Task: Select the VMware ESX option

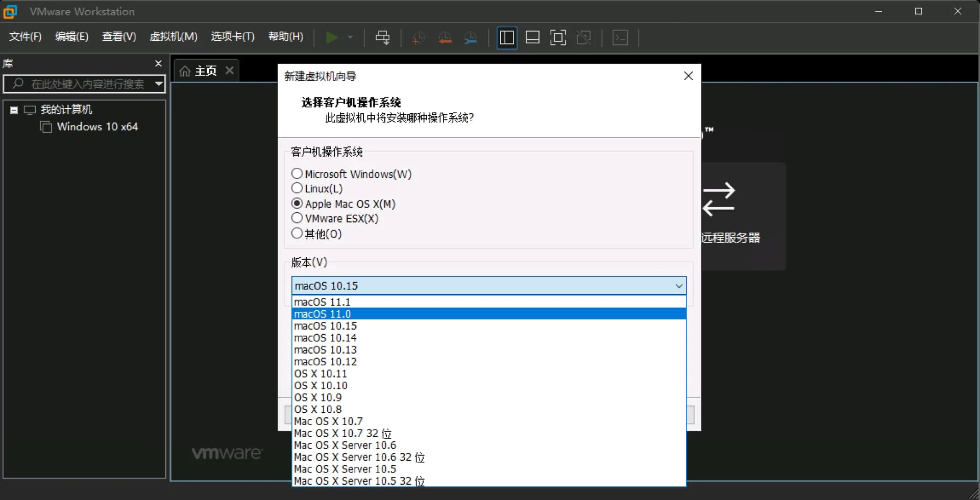Action: (x=297, y=218)
